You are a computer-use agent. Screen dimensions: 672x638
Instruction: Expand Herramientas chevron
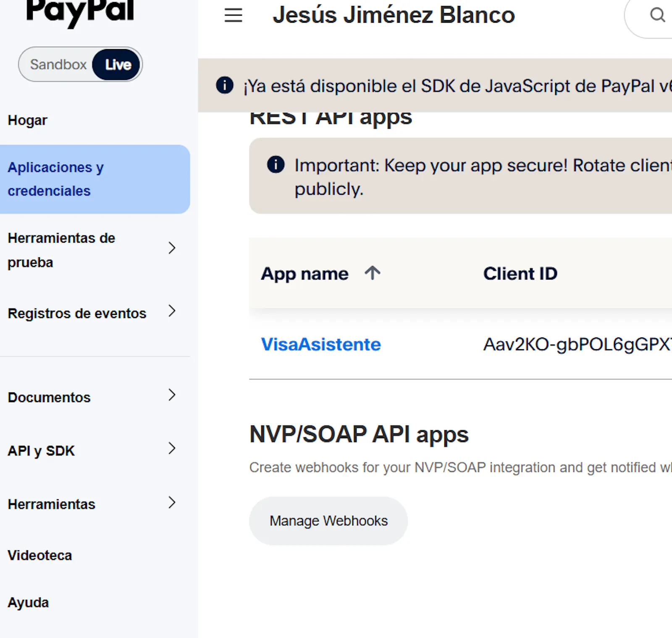point(172,502)
